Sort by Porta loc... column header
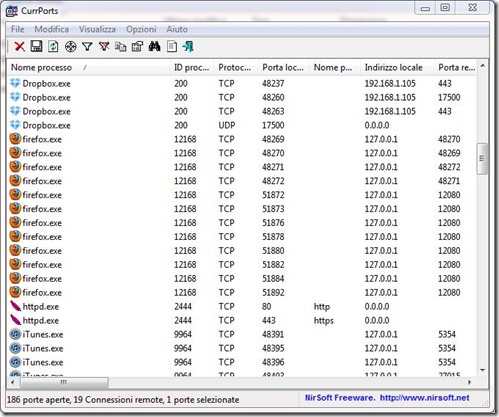 (x=283, y=67)
